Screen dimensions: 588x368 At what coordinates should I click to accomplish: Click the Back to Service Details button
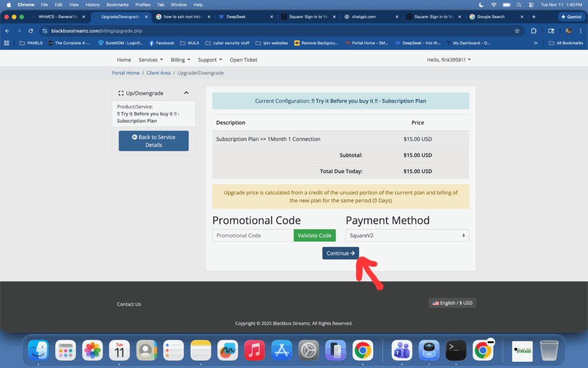pyautogui.click(x=153, y=141)
